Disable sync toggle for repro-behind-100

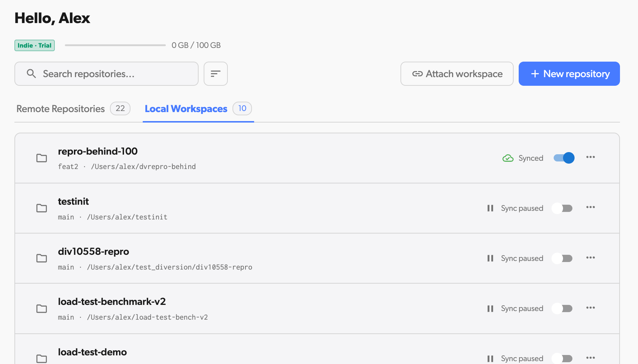(x=564, y=158)
